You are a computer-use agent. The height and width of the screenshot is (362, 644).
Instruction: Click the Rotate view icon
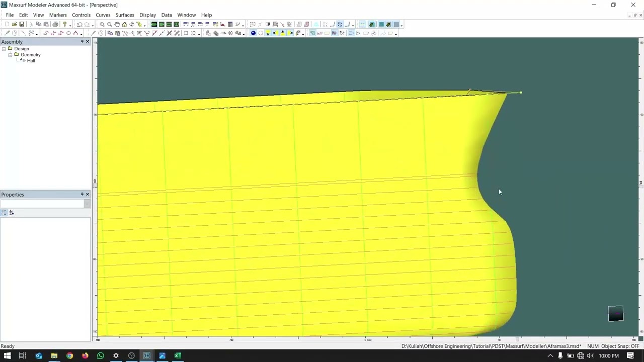[x=132, y=24]
